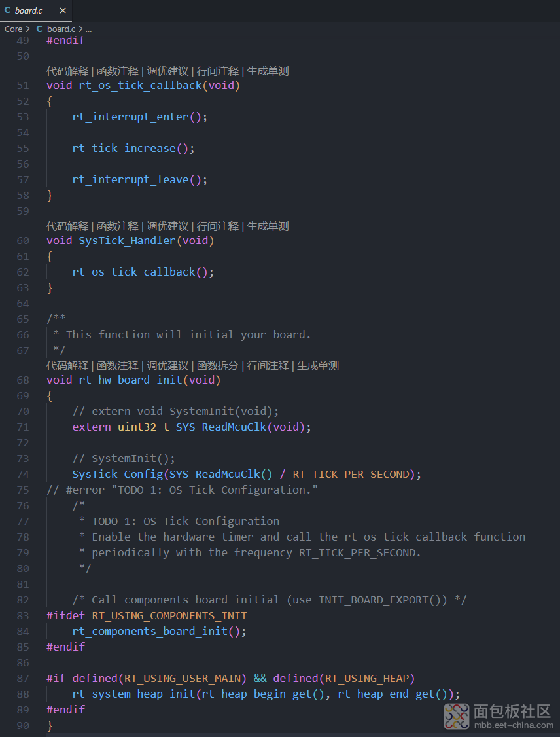Click 调优建议 above SysTick_Handler
The width and height of the screenshot is (560, 737).
pyautogui.click(x=167, y=226)
